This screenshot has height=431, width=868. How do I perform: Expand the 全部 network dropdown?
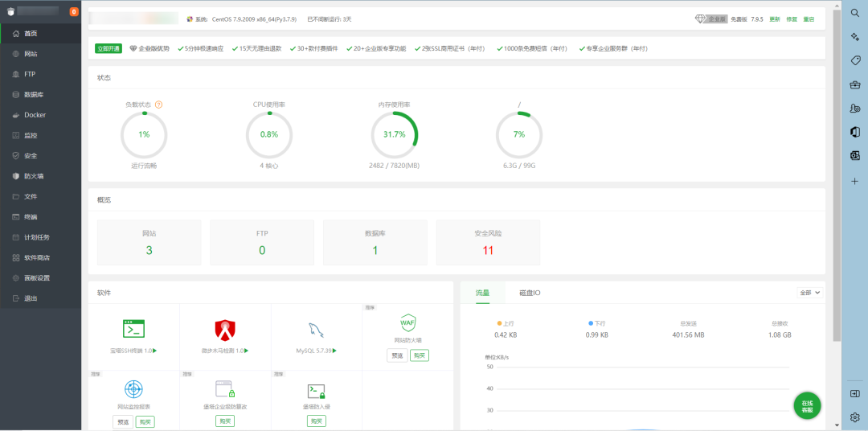810,293
